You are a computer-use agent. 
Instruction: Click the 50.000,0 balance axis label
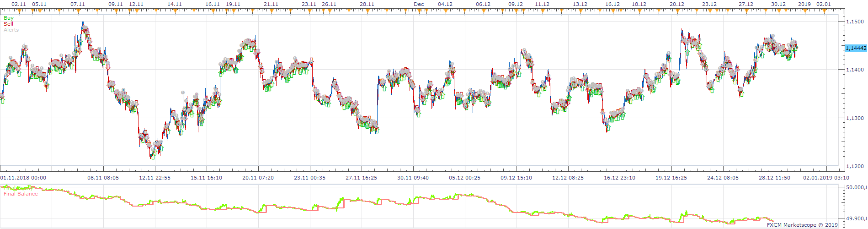[857, 187]
